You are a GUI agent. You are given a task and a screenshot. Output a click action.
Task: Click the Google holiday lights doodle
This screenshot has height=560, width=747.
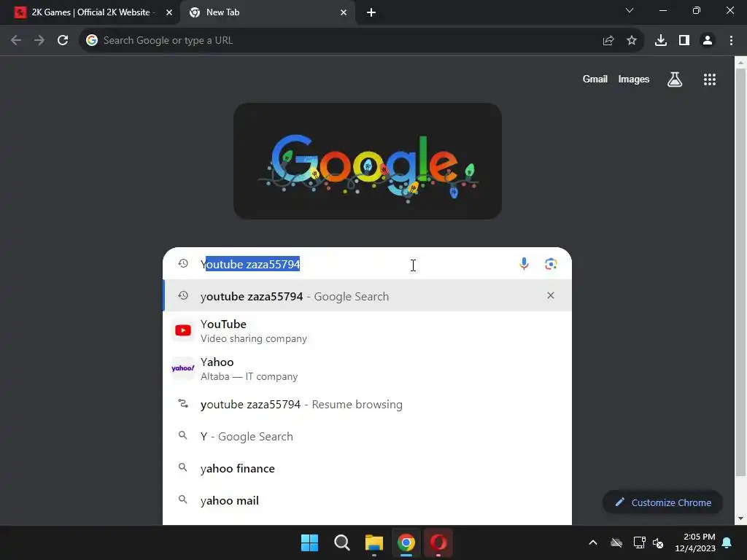[x=368, y=161]
